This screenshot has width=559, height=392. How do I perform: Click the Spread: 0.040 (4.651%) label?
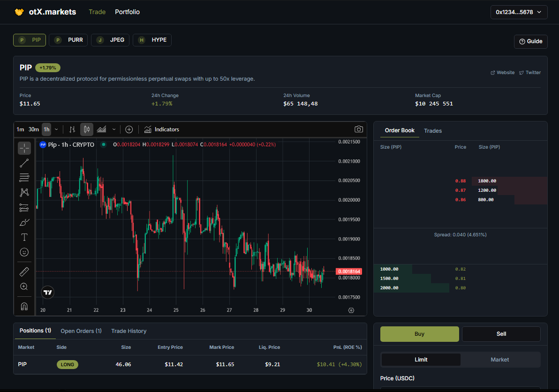pyautogui.click(x=460, y=234)
